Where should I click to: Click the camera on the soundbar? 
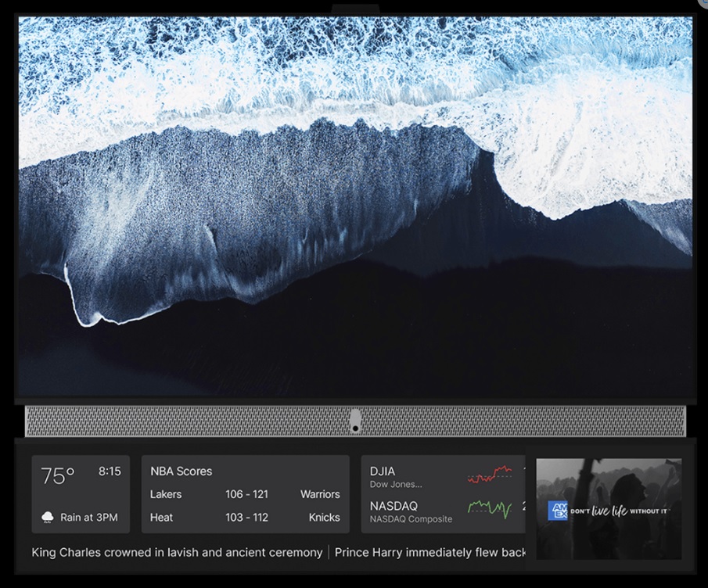[355, 420]
